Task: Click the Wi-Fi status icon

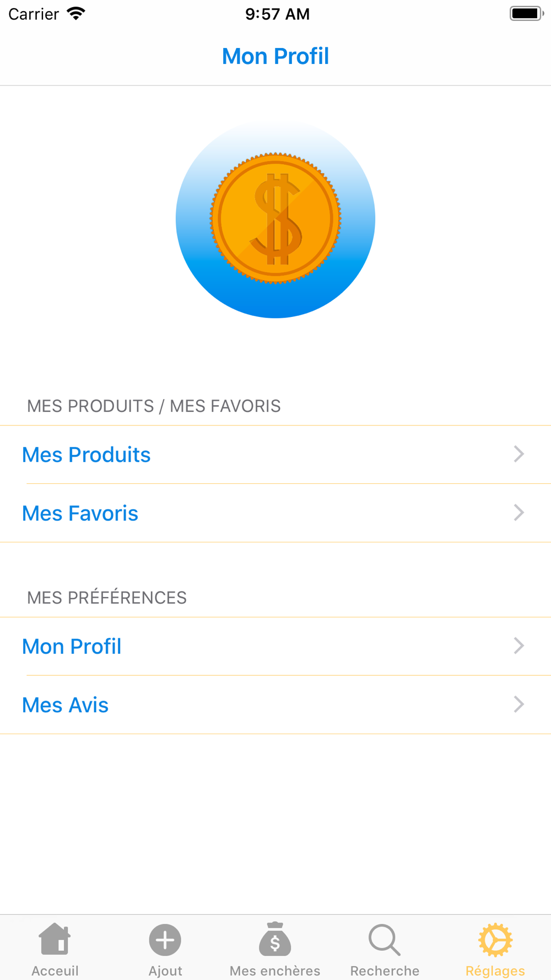Action: [x=76, y=14]
